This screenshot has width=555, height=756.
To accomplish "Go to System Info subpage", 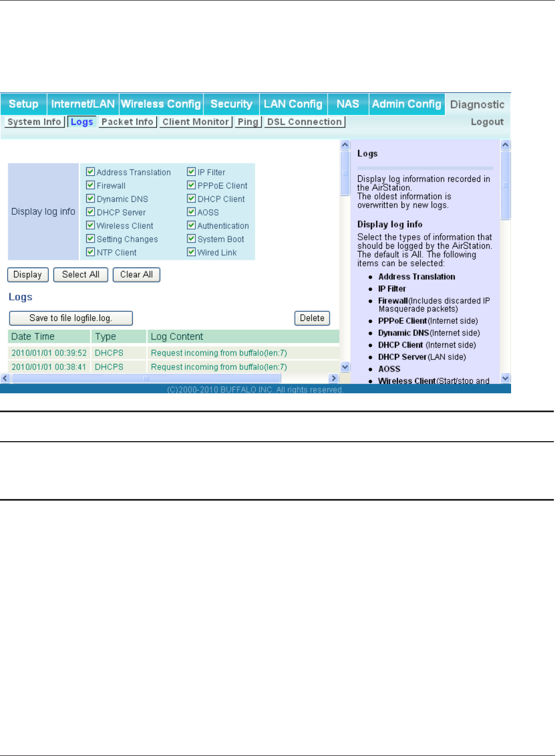I will pos(34,122).
